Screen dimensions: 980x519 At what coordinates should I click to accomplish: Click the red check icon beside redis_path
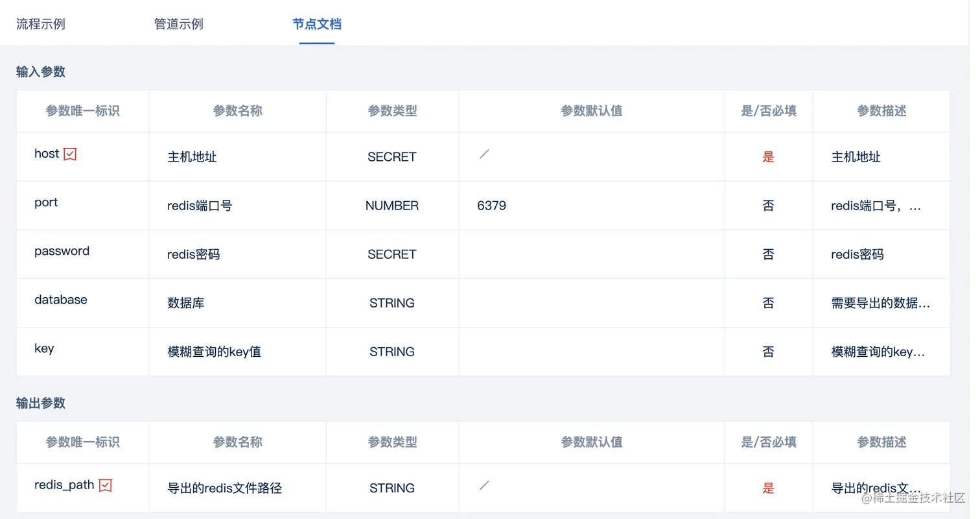pos(106,485)
